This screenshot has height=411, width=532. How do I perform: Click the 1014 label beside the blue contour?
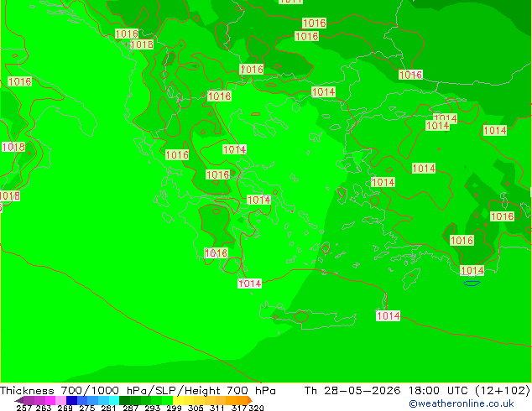(472, 270)
